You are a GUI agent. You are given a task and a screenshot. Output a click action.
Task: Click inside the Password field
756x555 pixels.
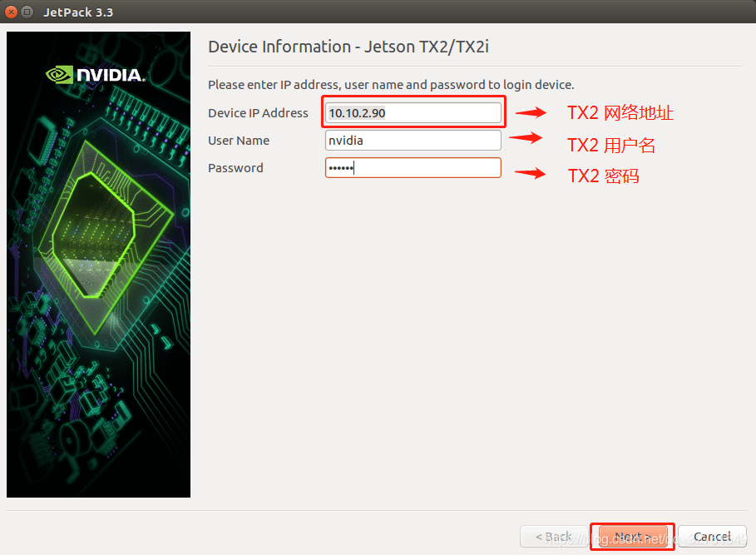click(x=413, y=168)
